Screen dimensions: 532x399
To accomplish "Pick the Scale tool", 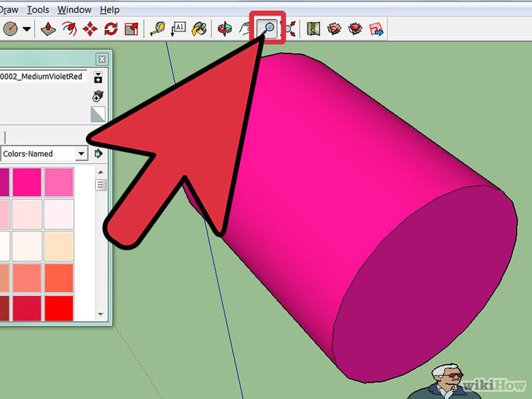I will (132, 29).
